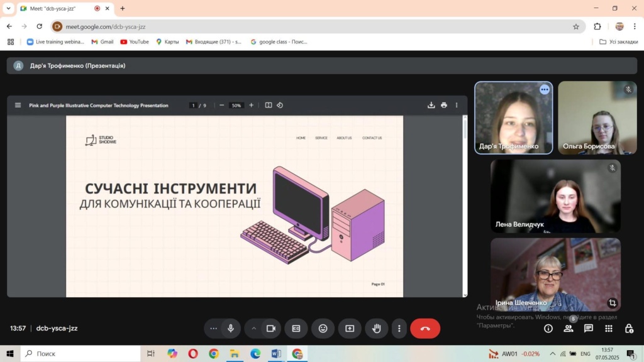Click the taskbar Поиск search box

[80, 353]
